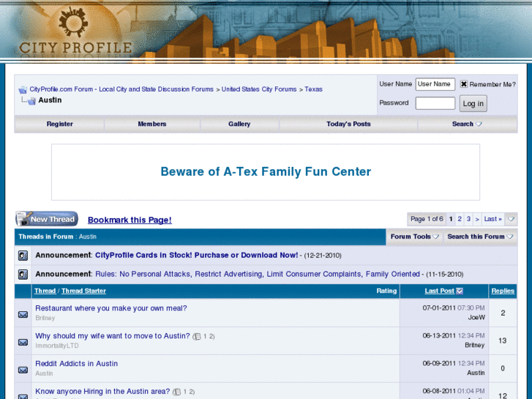This screenshot has width=532, height=399.
Task: Open Beware of A-Tex Family Fun Center link
Action: pos(266,172)
